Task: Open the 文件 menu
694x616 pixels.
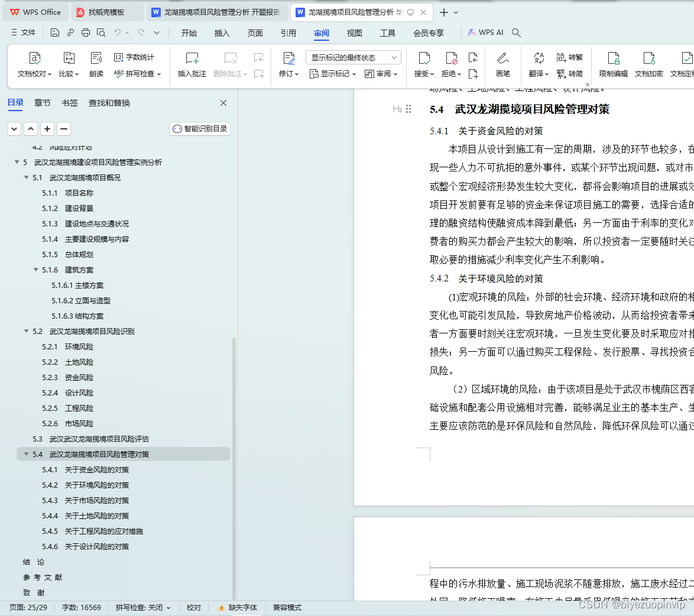Action: pos(24,33)
